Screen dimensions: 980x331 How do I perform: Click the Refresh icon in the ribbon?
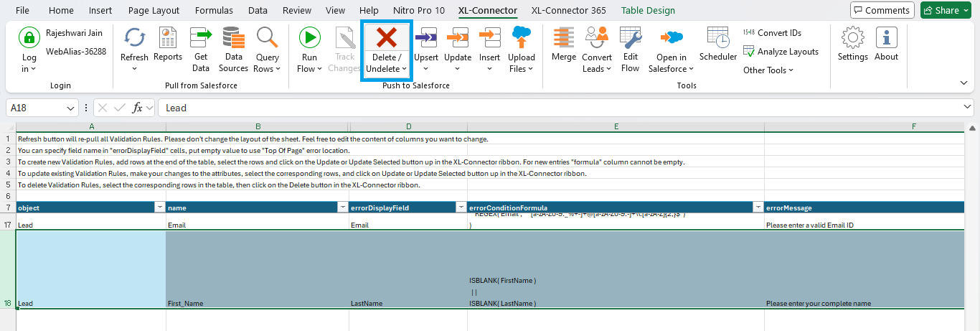pyautogui.click(x=134, y=39)
